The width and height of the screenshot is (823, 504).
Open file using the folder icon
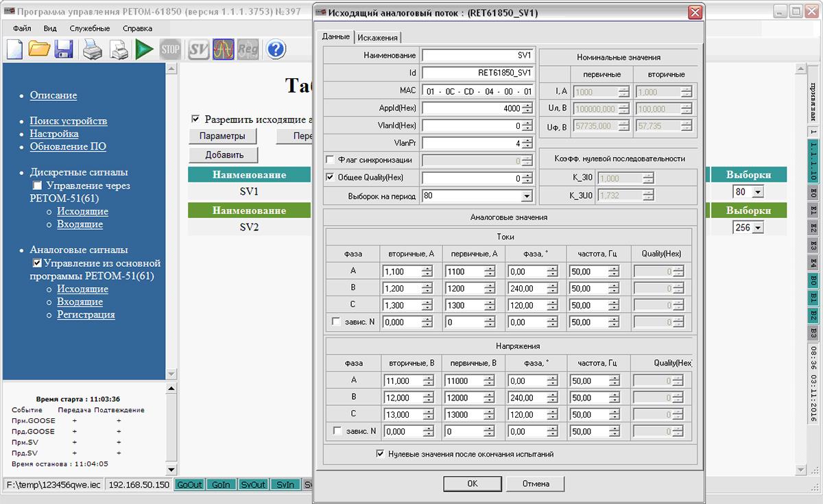[40, 49]
